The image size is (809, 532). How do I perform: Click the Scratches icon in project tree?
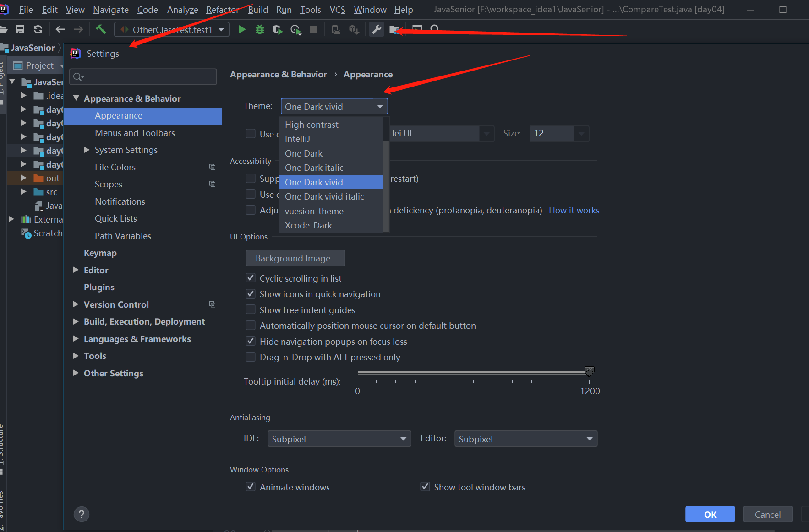[x=26, y=233]
